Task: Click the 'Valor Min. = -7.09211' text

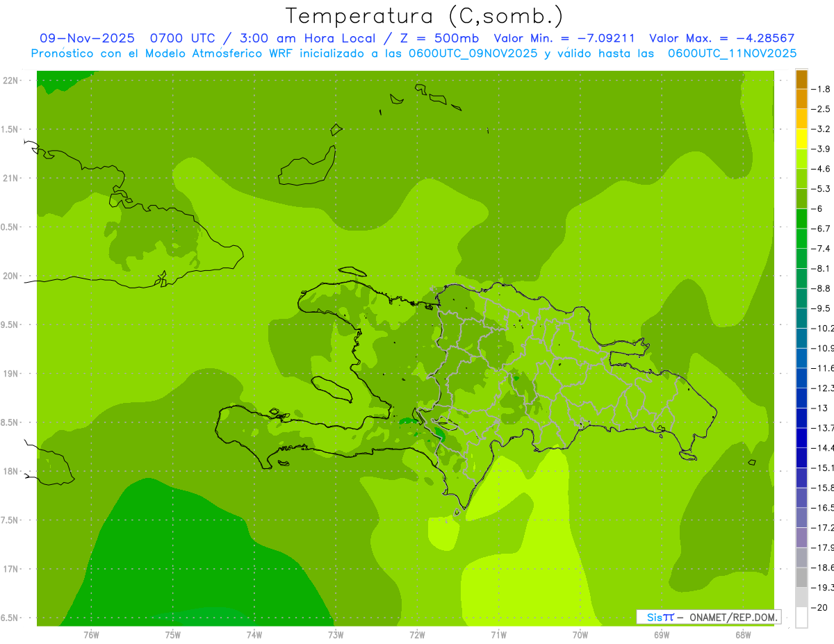Action: point(564,38)
